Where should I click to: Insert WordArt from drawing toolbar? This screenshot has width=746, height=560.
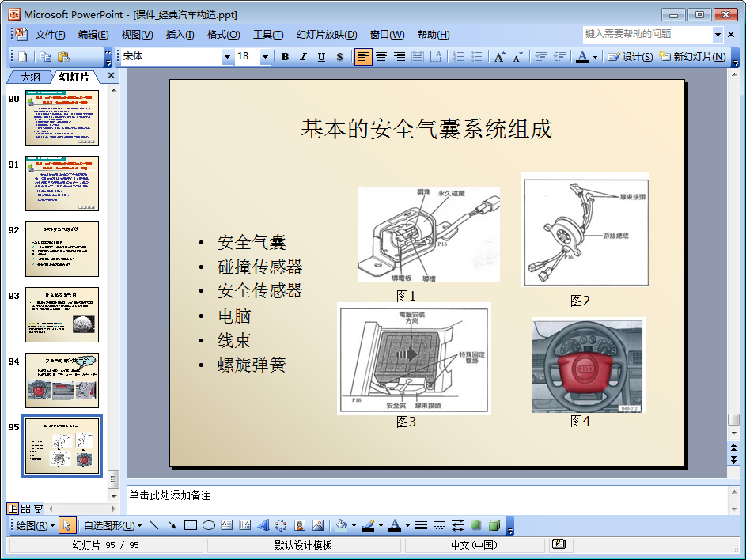pos(263,525)
